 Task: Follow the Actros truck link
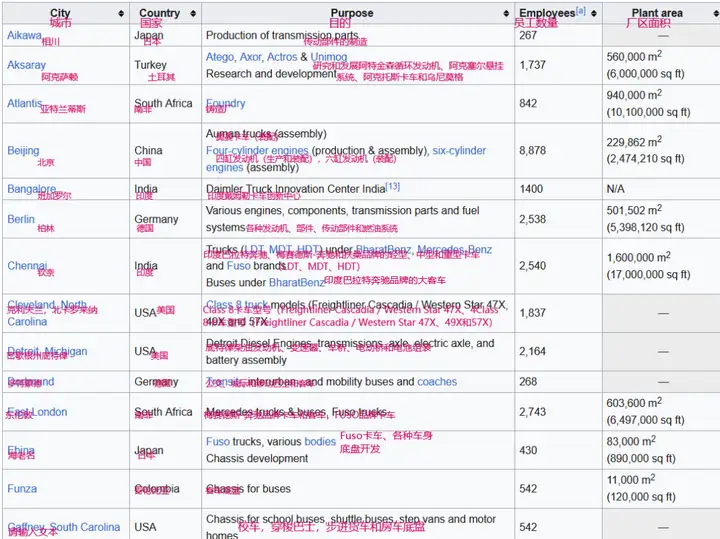tap(282, 57)
